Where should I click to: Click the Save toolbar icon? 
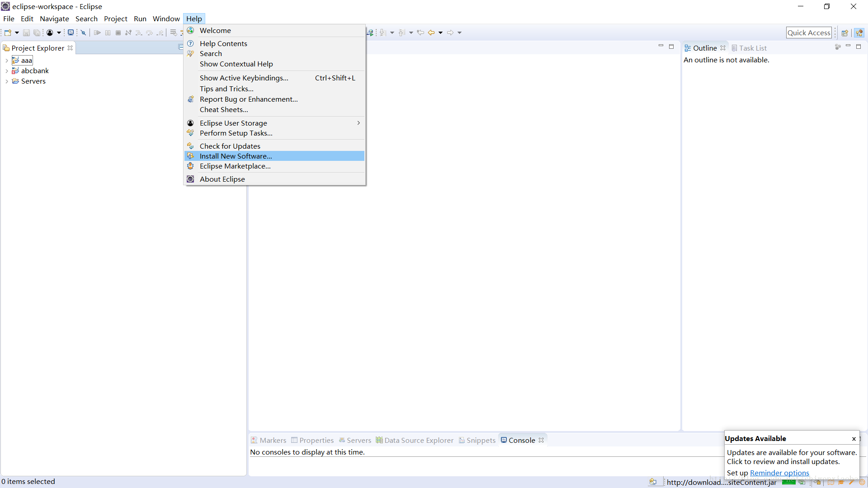pyautogui.click(x=26, y=33)
